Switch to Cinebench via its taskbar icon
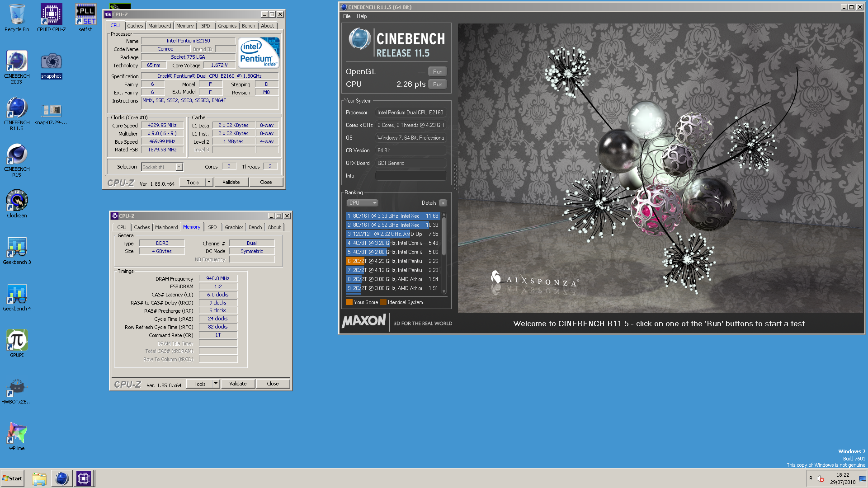This screenshot has height=488, width=868. (x=61, y=479)
